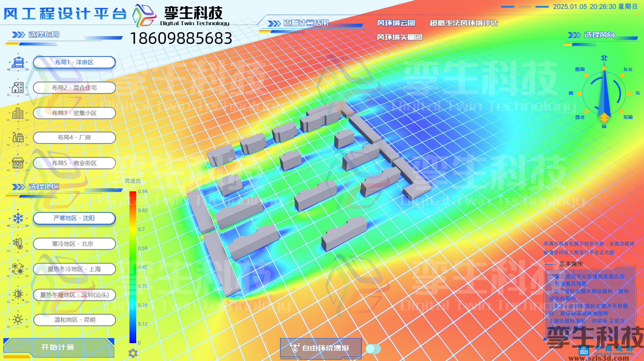This screenshot has height=361, width=644.
Task: Select layout 布局2 - 混合住宅
Action: 74,88
